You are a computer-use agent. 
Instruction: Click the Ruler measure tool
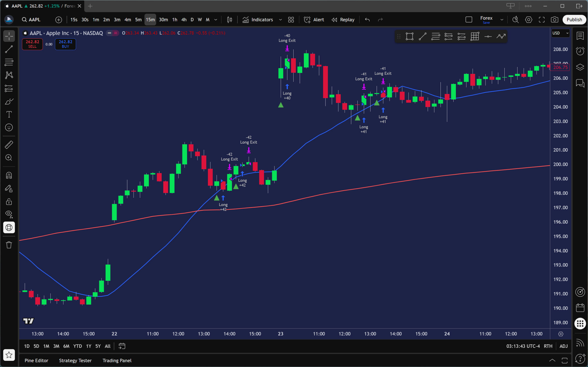9,145
